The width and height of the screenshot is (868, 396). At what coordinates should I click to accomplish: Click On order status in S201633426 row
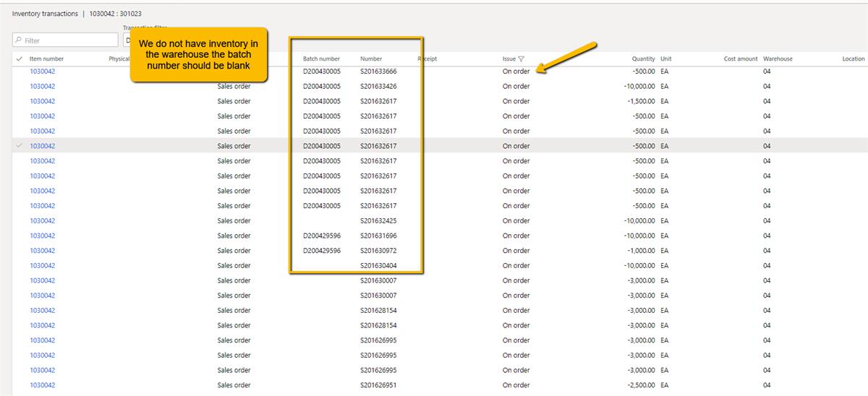tap(516, 86)
